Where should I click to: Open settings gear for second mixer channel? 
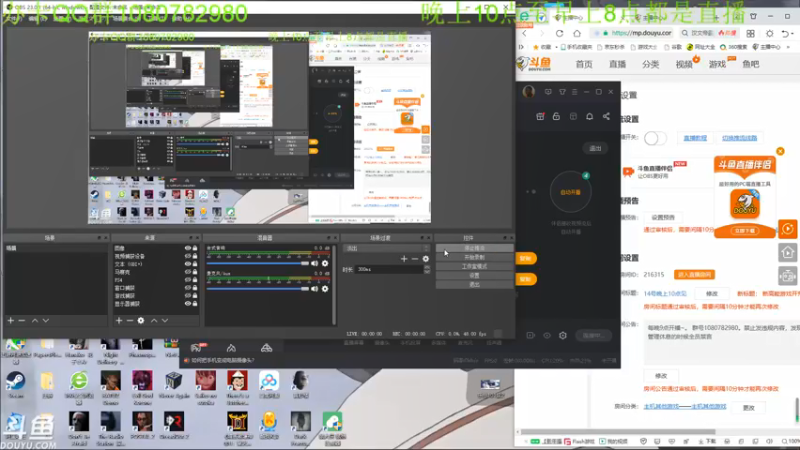(325, 289)
